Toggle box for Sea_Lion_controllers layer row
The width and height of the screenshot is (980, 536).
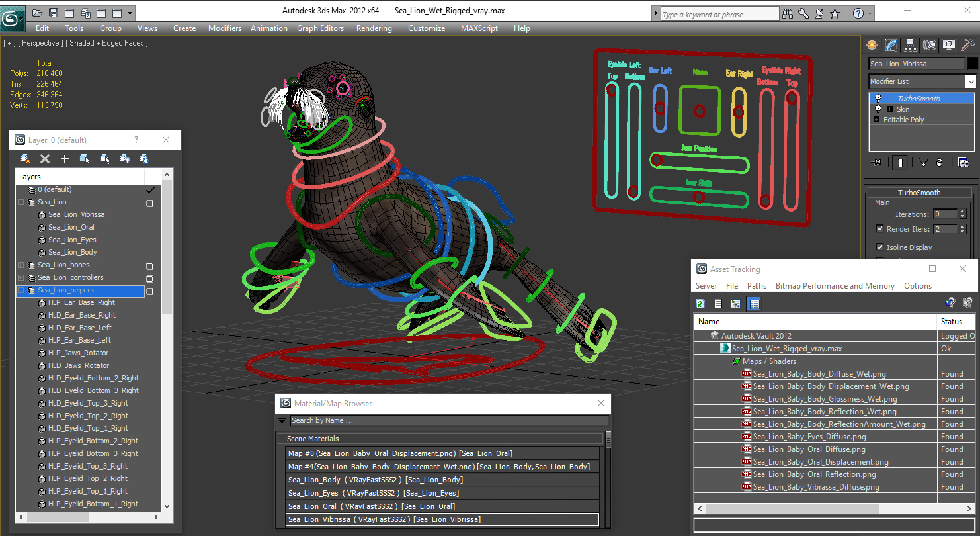pyautogui.click(x=150, y=279)
